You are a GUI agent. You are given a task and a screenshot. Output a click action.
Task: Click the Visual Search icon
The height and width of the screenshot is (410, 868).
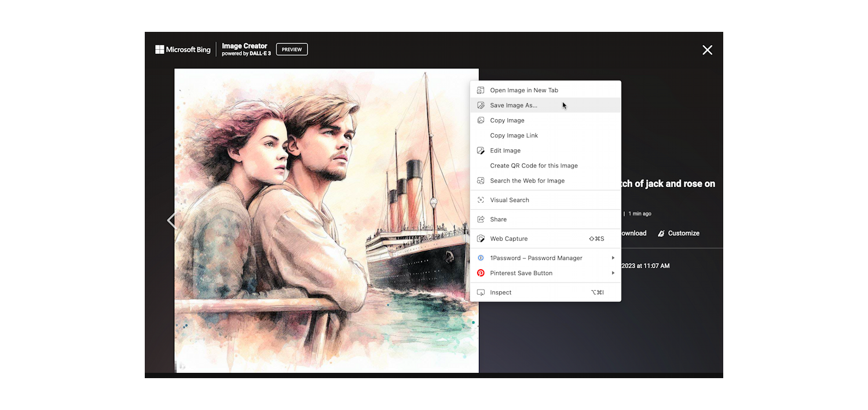point(481,200)
